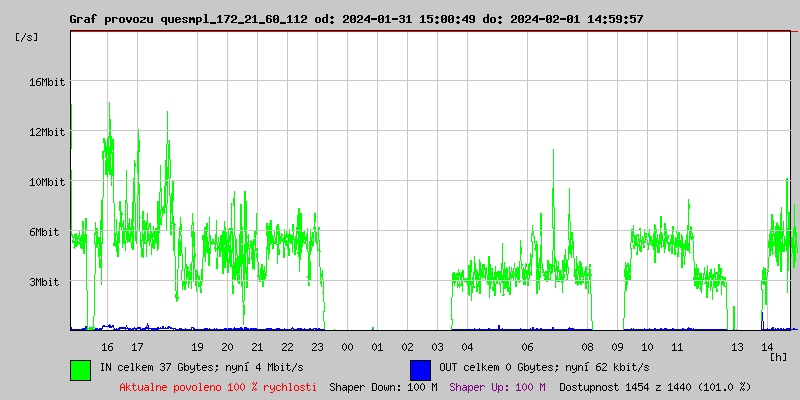Select the 3Mbit y-axis label

click(x=46, y=282)
